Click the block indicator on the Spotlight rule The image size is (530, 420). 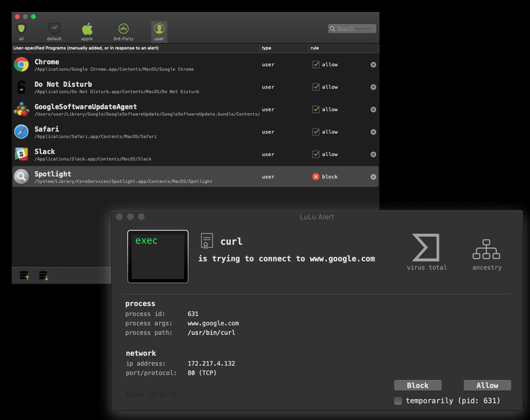(x=316, y=176)
